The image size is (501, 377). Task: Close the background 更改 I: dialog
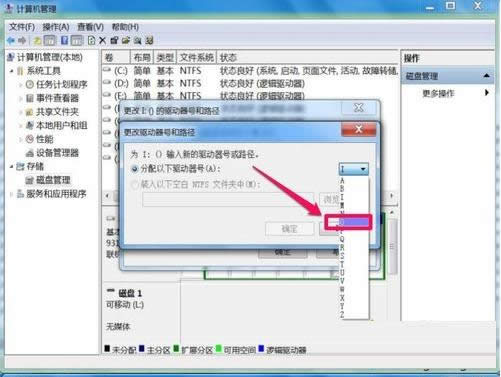pyautogui.click(x=359, y=108)
